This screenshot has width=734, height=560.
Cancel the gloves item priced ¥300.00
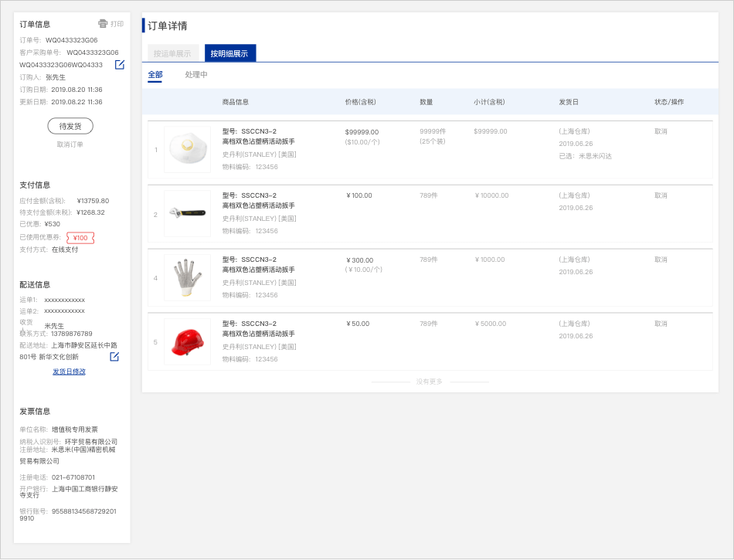[661, 260]
